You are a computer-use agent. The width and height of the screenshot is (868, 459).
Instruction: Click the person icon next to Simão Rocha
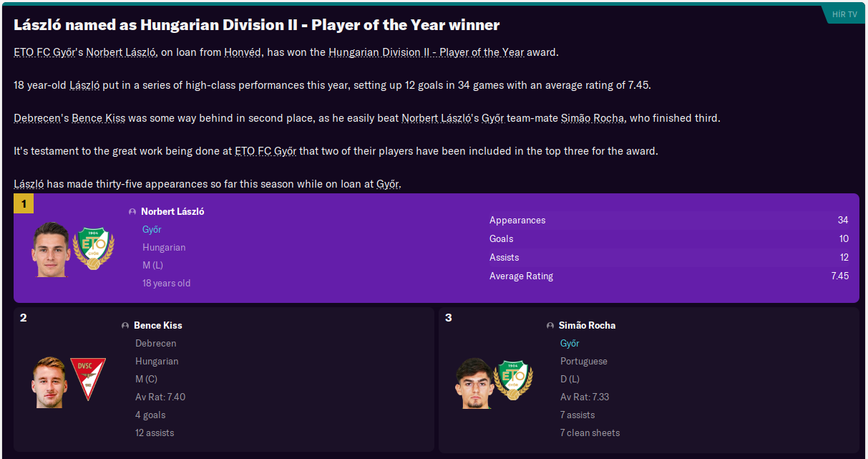550,326
